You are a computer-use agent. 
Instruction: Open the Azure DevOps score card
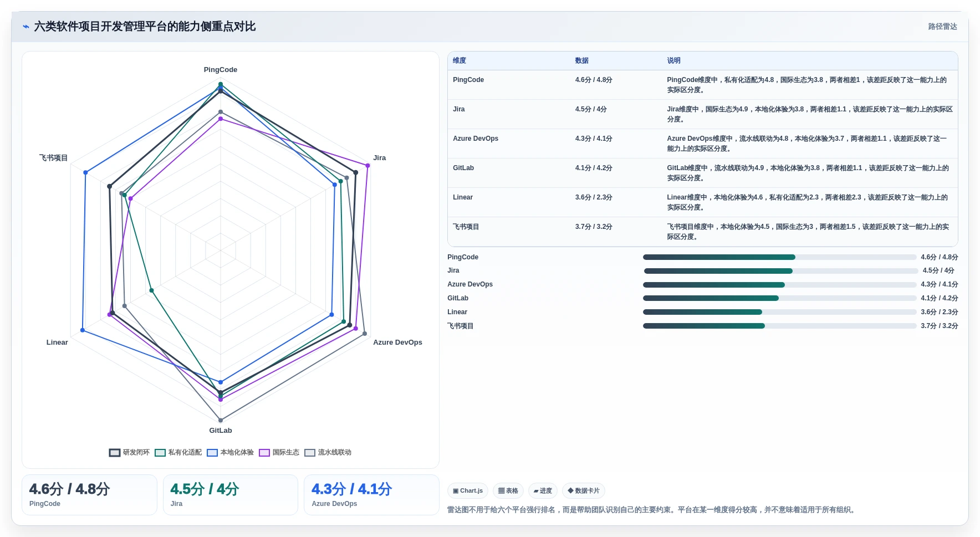click(371, 495)
